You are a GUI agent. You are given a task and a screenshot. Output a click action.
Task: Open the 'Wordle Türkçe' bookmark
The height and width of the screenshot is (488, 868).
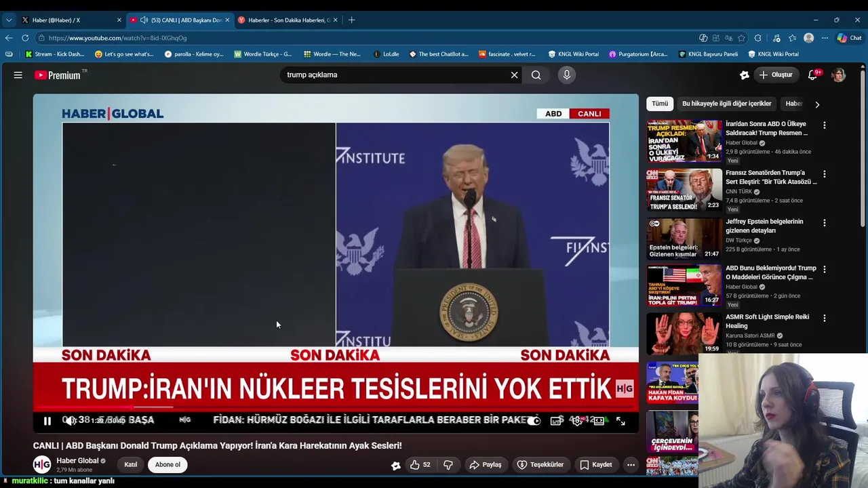click(262, 54)
